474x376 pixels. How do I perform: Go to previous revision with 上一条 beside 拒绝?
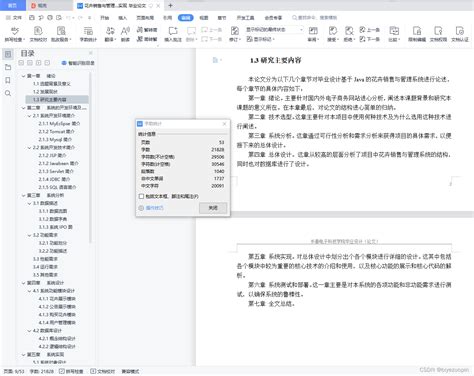pos(369,30)
